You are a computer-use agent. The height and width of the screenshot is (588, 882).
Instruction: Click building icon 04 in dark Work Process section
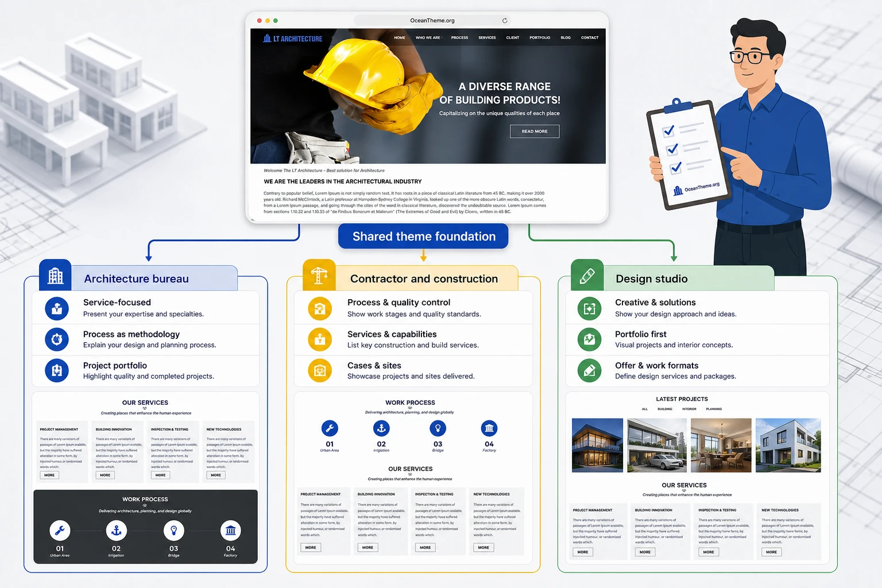coord(230,531)
